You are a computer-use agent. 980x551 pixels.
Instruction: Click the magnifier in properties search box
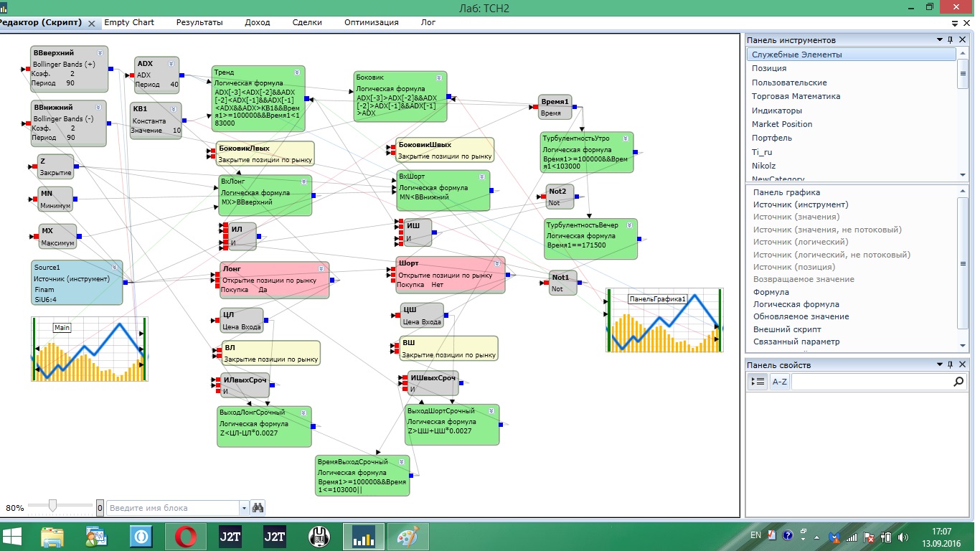click(x=958, y=382)
